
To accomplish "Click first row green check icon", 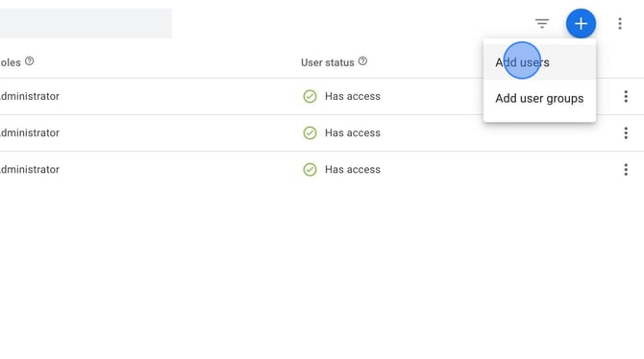I will pyautogui.click(x=310, y=96).
